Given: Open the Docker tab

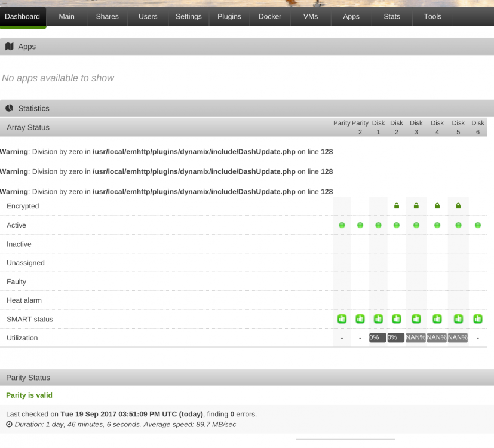Looking at the screenshot, I should pyautogui.click(x=269, y=17).
